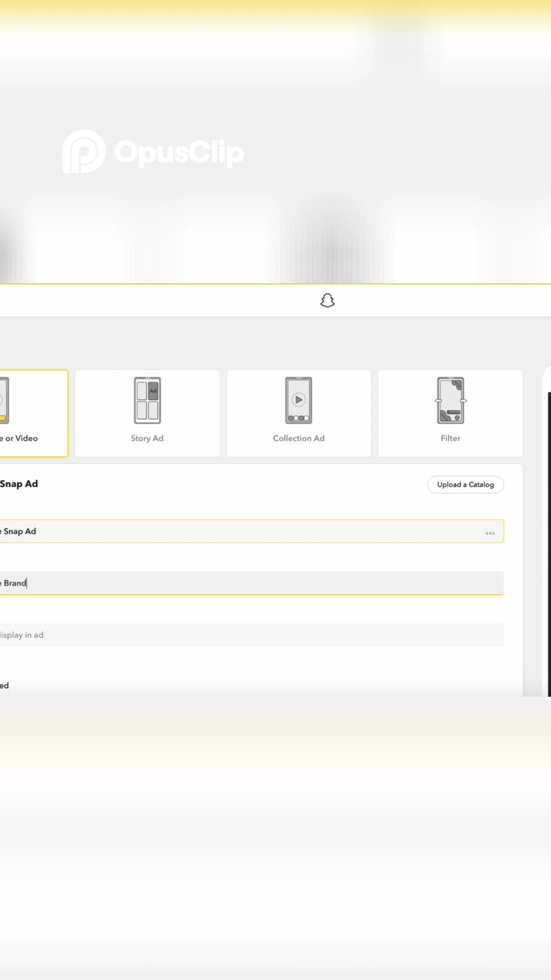Choose the Collection Ad format card

299,413
